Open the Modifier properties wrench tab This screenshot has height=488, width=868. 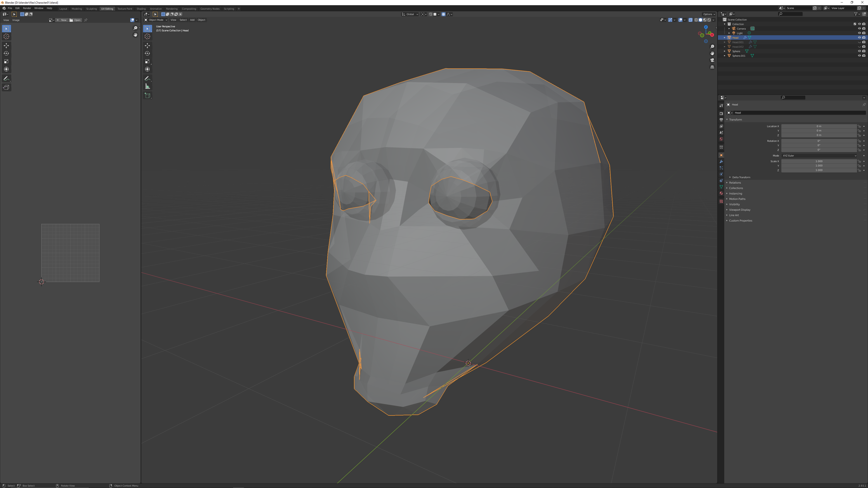pos(721,162)
